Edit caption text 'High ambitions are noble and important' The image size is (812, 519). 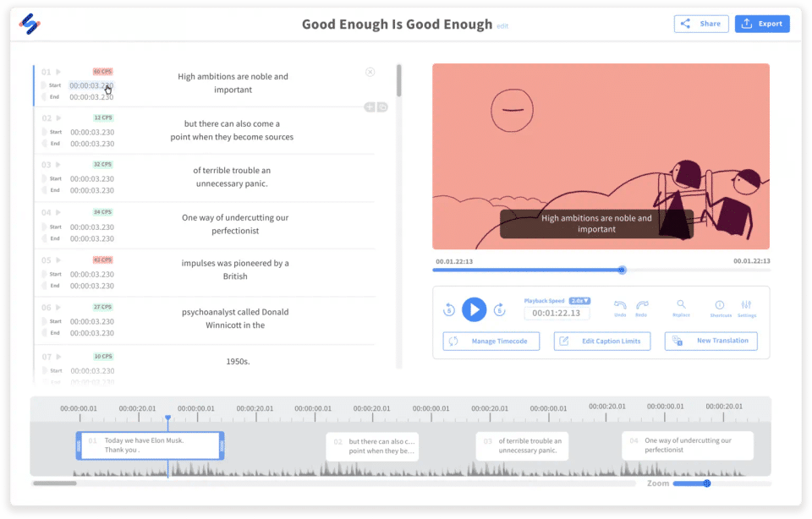(233, 83)
